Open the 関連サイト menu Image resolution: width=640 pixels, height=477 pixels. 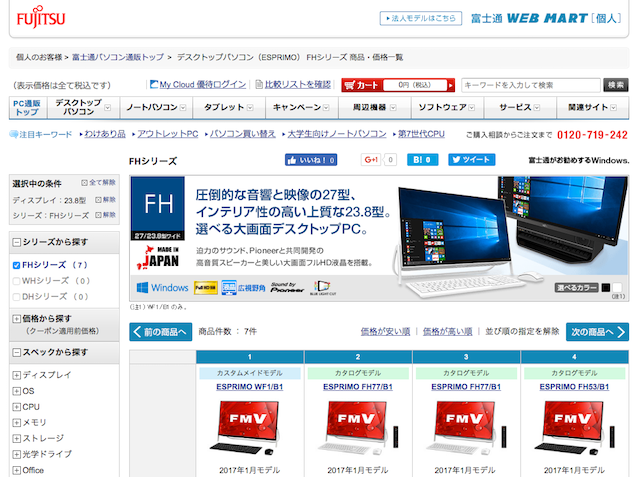coord(593,107)
